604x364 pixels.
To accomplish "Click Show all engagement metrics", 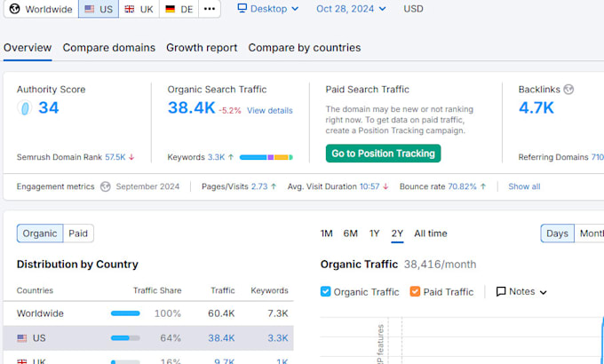I will point(524,186).
